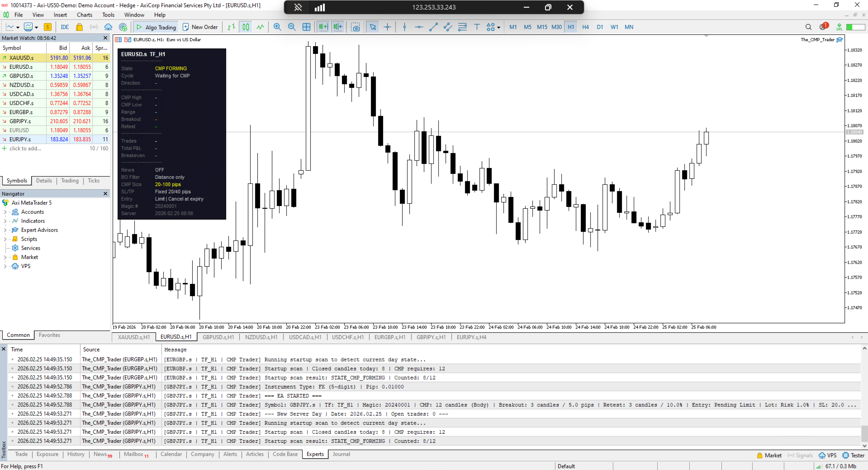Expand Accounts in Navigator
The height and width of the screenshot is (470, 868).
(x=5, y=212)
